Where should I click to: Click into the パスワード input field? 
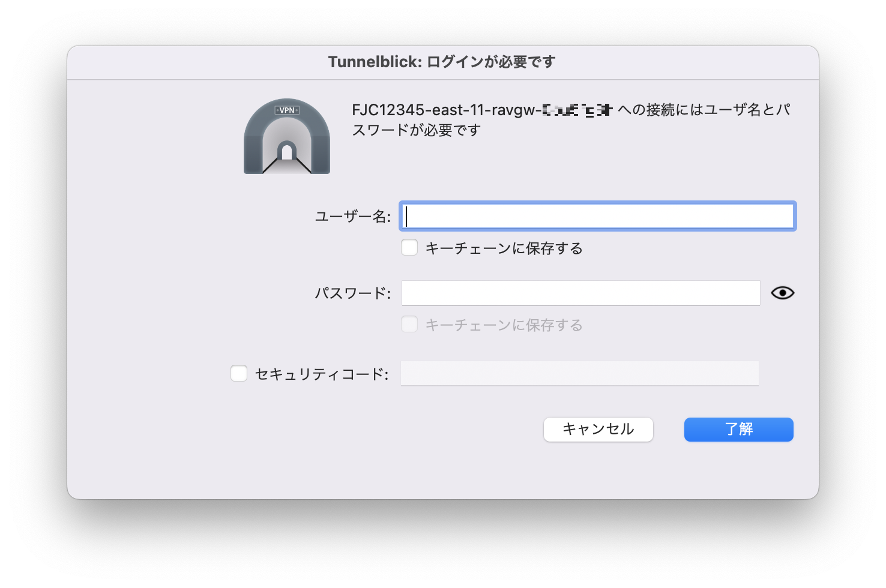click(x=580, y=293)
